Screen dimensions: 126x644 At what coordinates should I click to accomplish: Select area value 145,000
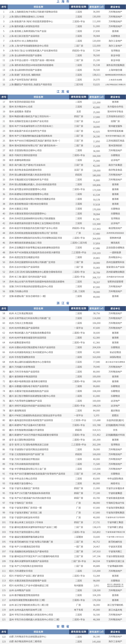point(96,642)
